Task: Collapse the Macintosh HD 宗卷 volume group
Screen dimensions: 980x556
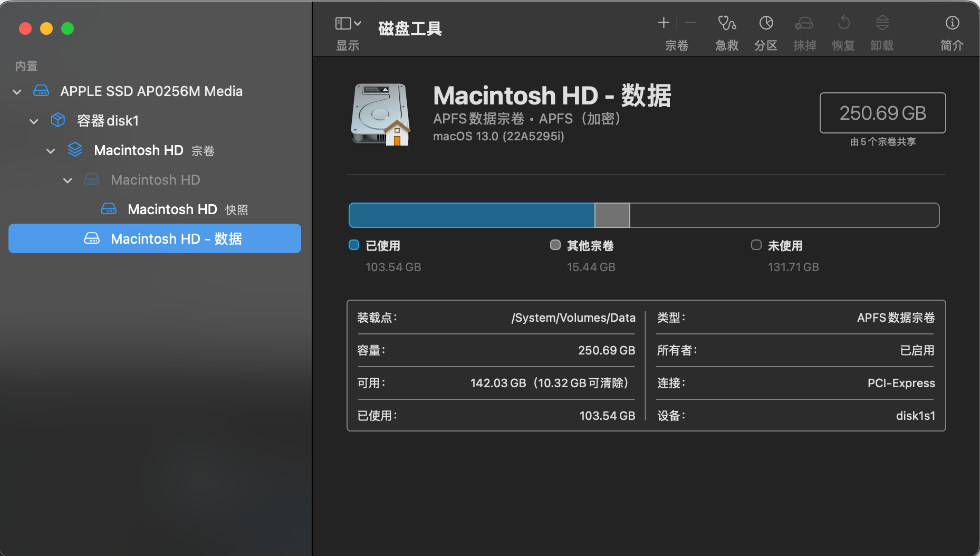Action: tap(51, 151)
